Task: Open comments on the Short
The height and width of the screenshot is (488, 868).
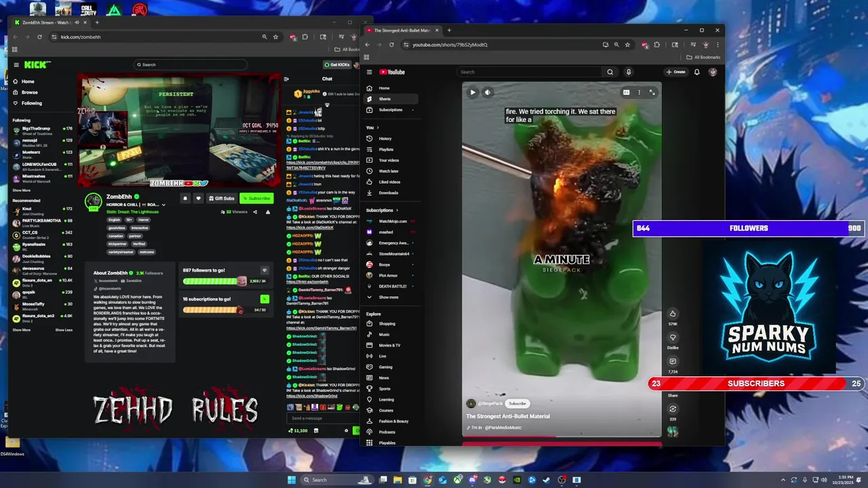Action: coord(673,361)
